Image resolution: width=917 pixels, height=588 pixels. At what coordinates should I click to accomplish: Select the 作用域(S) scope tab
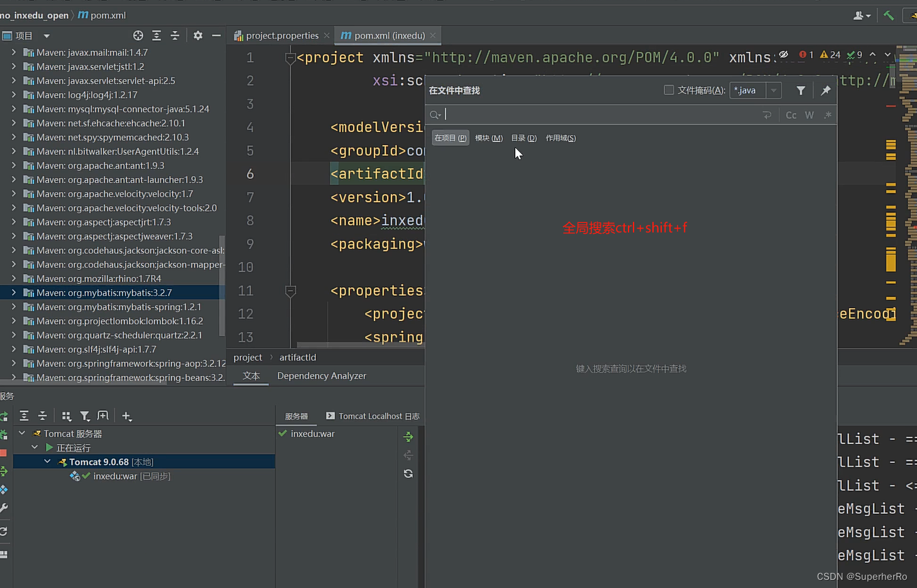point(561,138)
